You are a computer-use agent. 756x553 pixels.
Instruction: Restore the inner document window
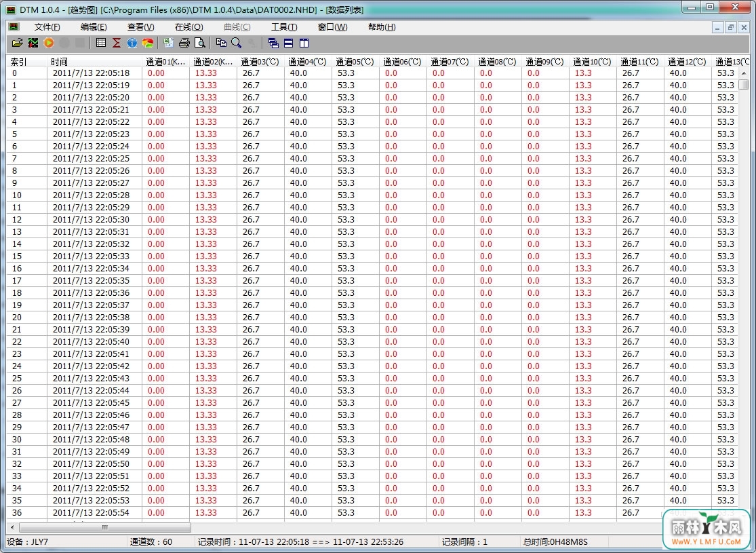730,28
